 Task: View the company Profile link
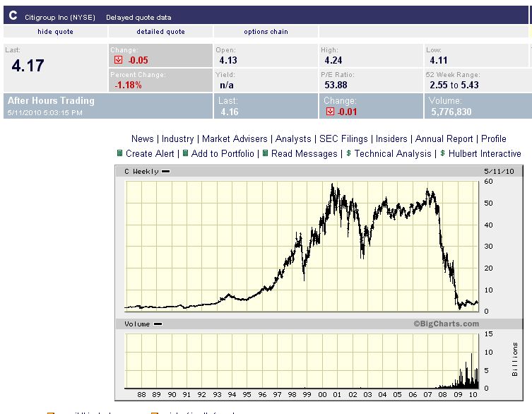(494, 138)
